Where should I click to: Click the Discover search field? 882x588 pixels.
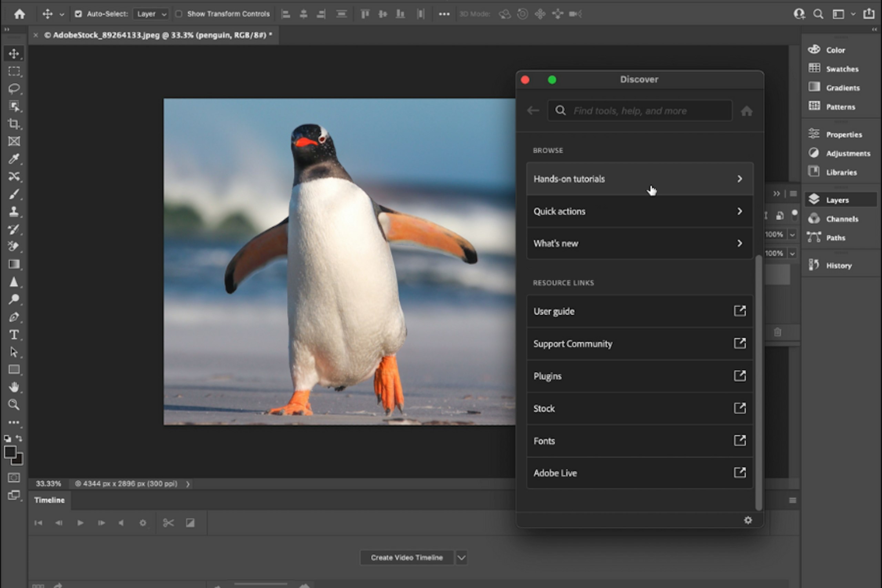click(640, 111)
